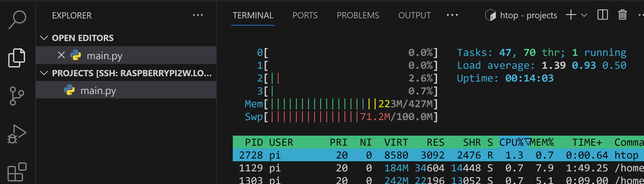Open the new terminal launch profile dropdown
This screenshot has height=184, width=644.
pos(584,15)
